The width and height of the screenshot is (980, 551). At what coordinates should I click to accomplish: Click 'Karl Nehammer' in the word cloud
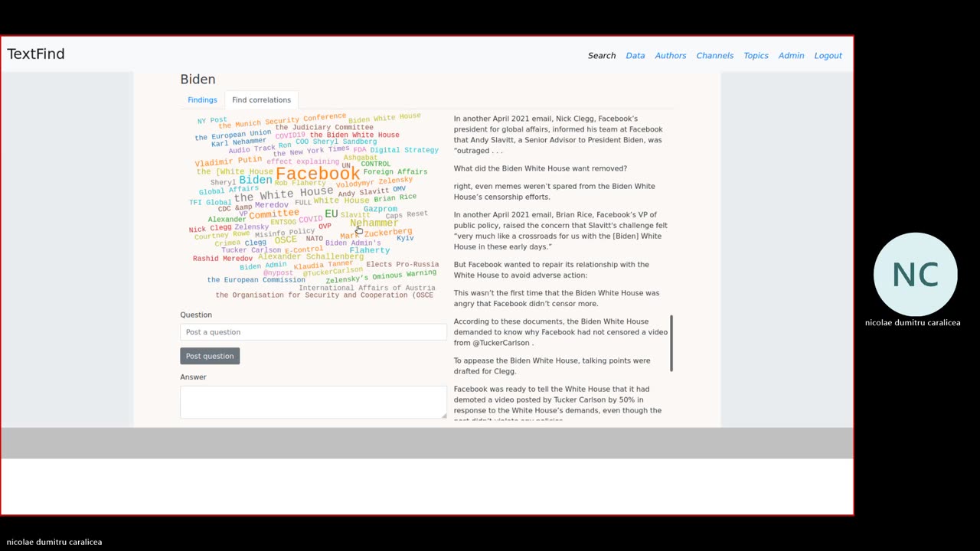tap(239, 142)
